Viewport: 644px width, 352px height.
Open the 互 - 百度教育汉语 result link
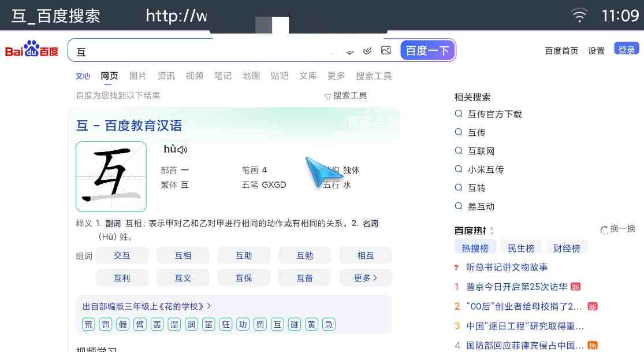(129, 125)
